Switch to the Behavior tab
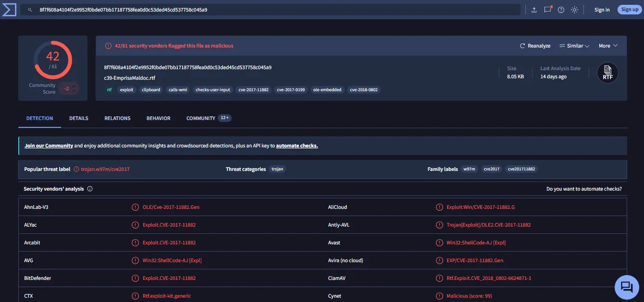The image size is (644, 302). tap(159, 118)
